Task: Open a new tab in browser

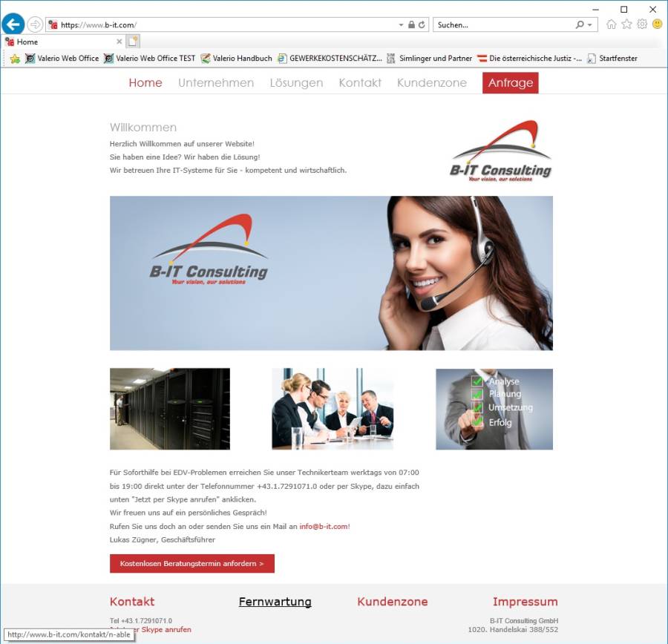Action: click(132, 42)
